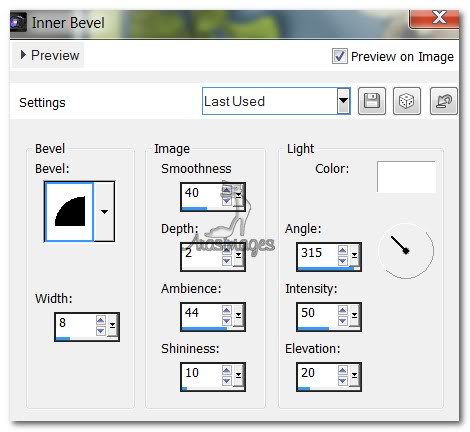Screen dimensions: 470x432
Task: Toggle the Preview on Image checkbox
Action: tap(340, 56)
